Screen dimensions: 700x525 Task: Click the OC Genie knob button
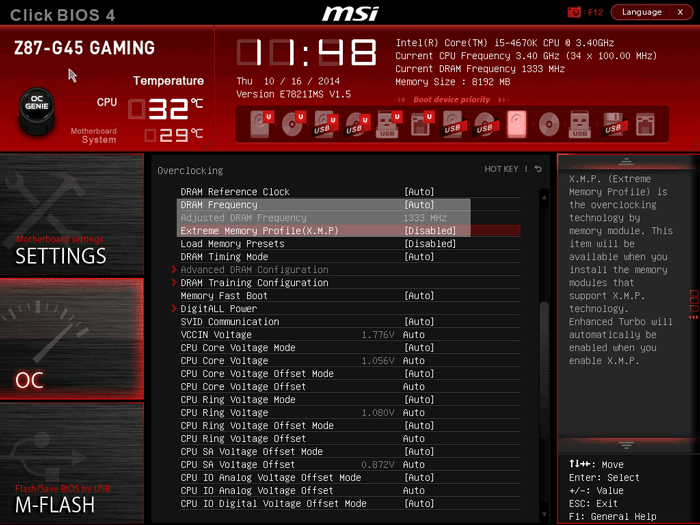(x=37, y=111)
